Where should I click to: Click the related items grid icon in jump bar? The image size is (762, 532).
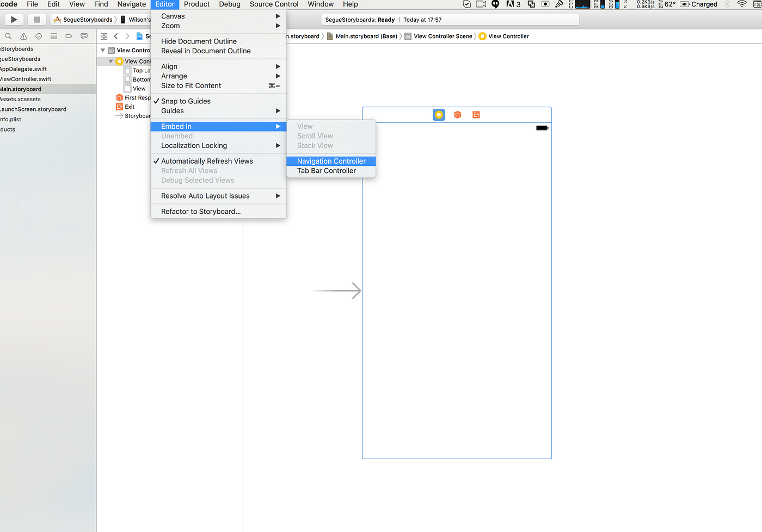point(103,36)
